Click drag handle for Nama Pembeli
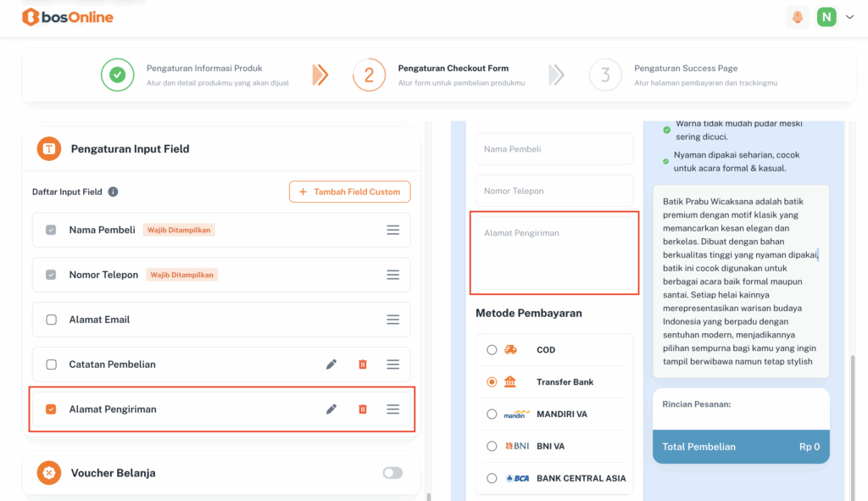The image size is (868, 501). coord(392,230)
